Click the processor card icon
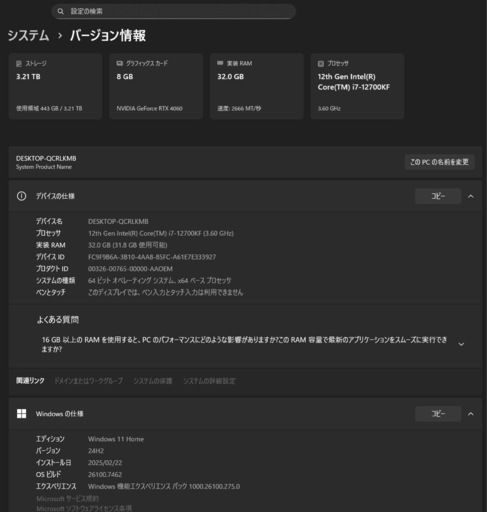This screenshot has height=512, width=487. (x=321, y=63)
